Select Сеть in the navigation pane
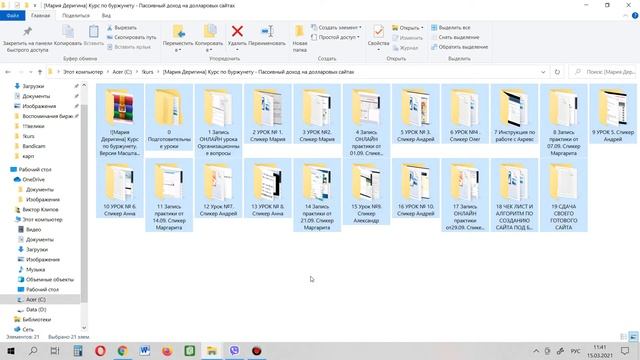 [x=28, y=329]
